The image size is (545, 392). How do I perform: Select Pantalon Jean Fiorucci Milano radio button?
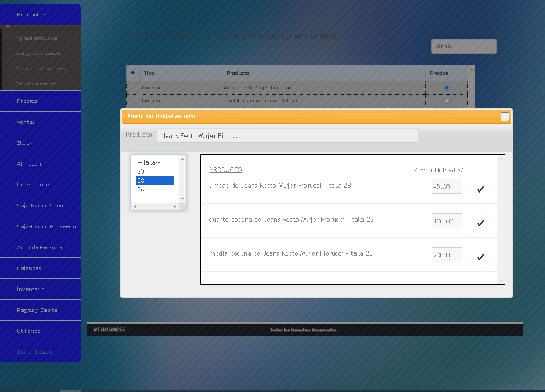click(x=446, y=101)
